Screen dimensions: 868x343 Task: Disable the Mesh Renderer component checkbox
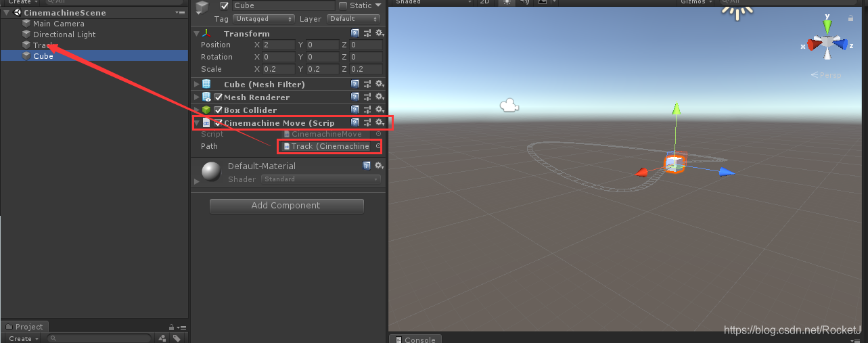[x=218, y=97]
